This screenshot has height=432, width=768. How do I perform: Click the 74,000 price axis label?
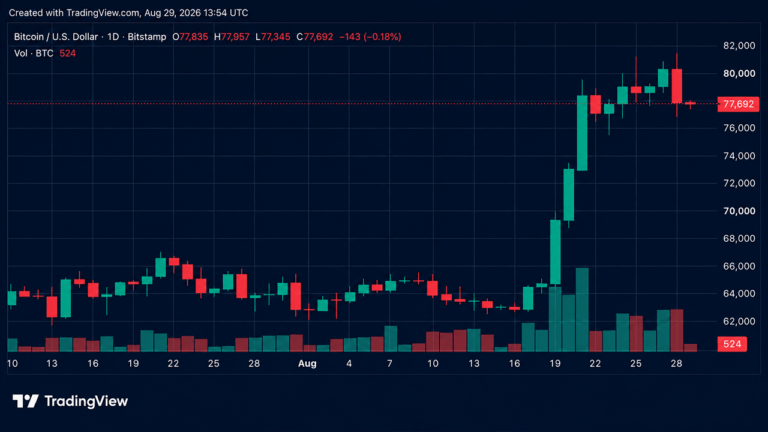(739, 156)
